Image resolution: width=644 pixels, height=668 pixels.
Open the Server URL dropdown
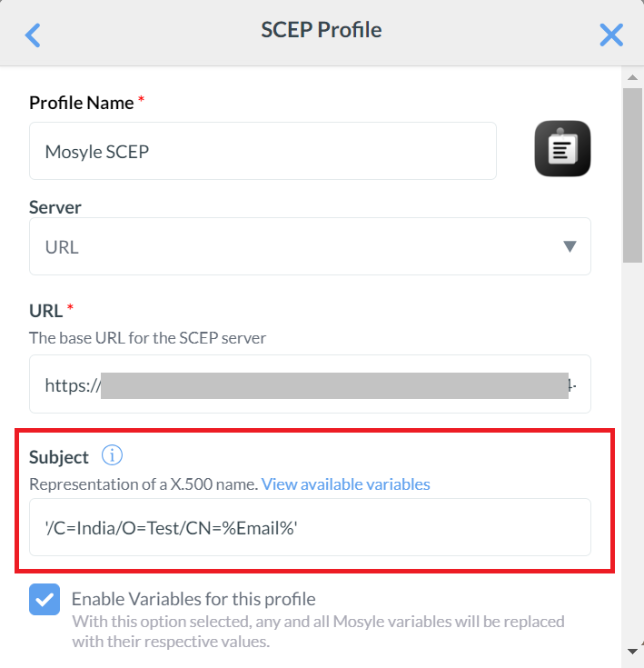[310, 246]
